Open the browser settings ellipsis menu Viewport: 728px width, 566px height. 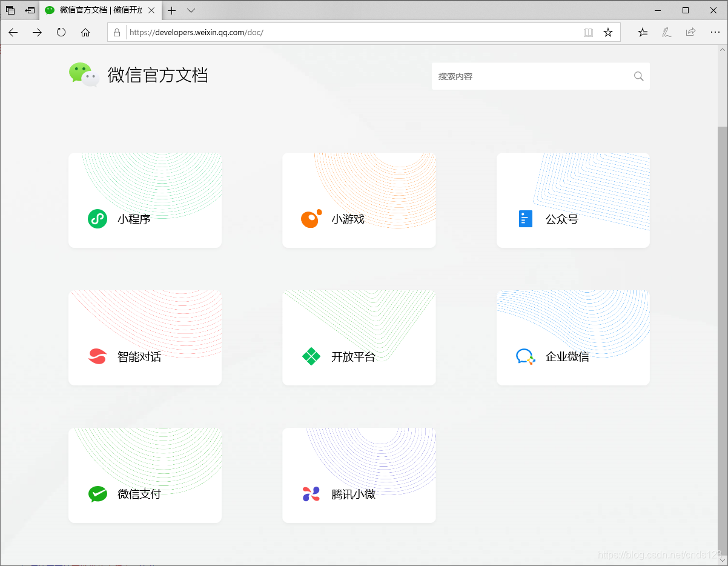(x=715, y=33)
